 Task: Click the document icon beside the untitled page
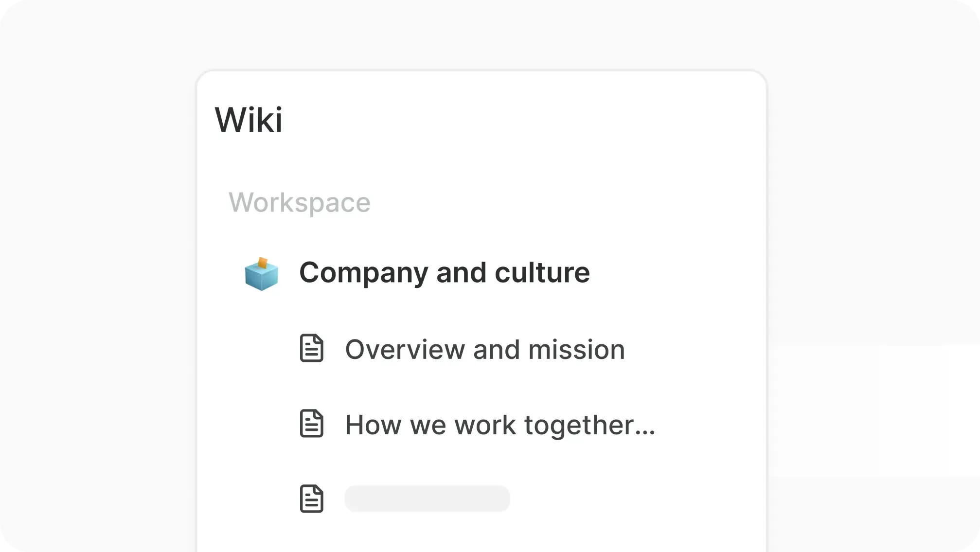pos(312,499)
